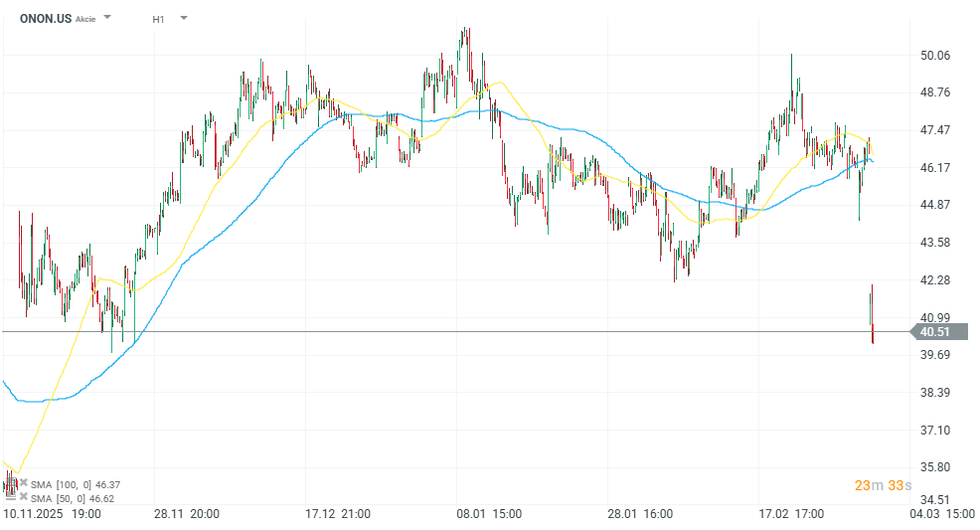
Task: Click the 50.06 price axis label
Action: pyautogui.click(x=935, y=56)
